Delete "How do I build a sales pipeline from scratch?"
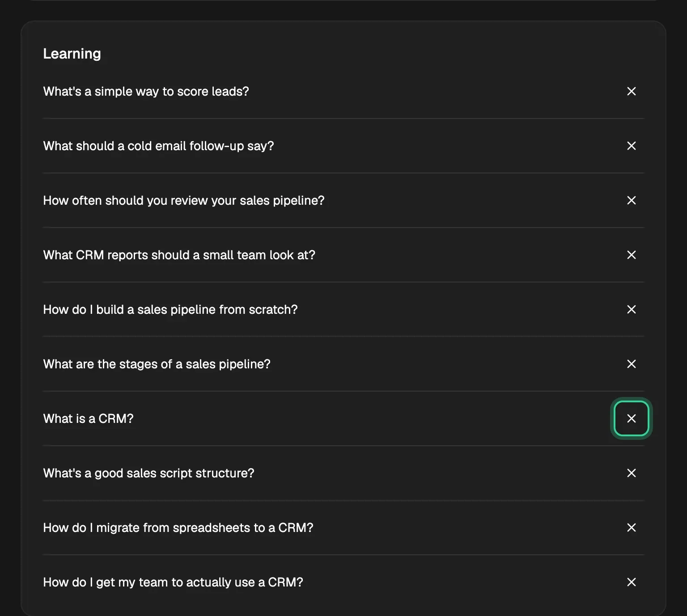Viewport: 687px width, 616px height. (632, 309)
